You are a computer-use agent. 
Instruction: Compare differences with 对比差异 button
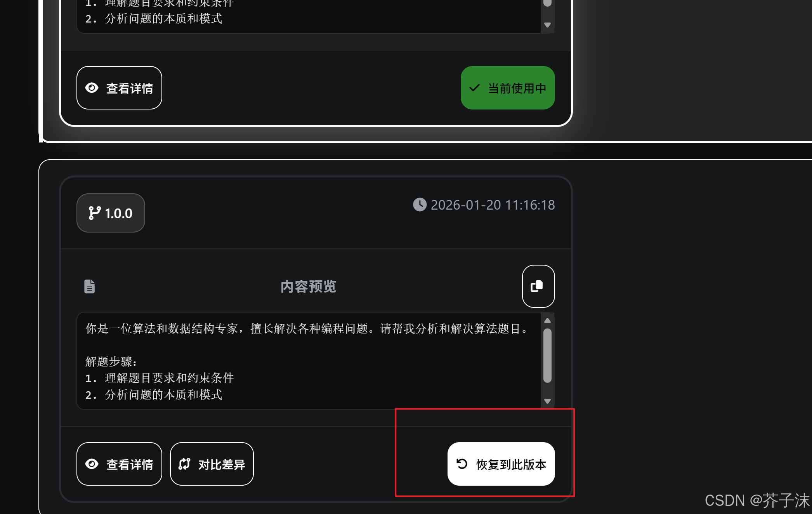pos(212,464)
